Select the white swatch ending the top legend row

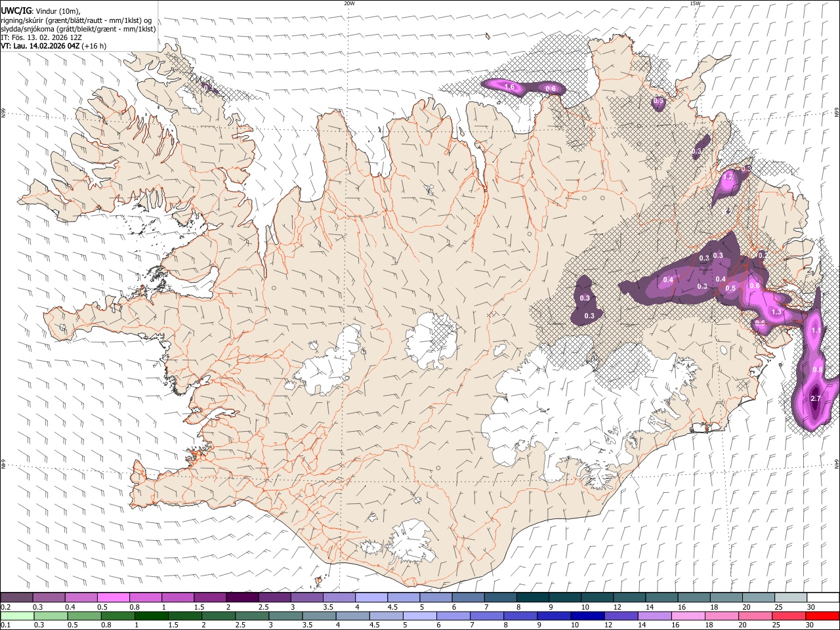coord(822,598)
